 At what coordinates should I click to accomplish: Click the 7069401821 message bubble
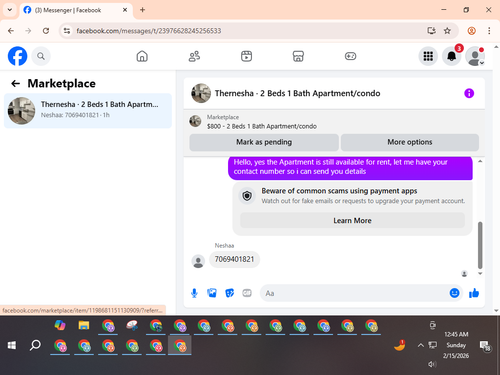point(234,259)
